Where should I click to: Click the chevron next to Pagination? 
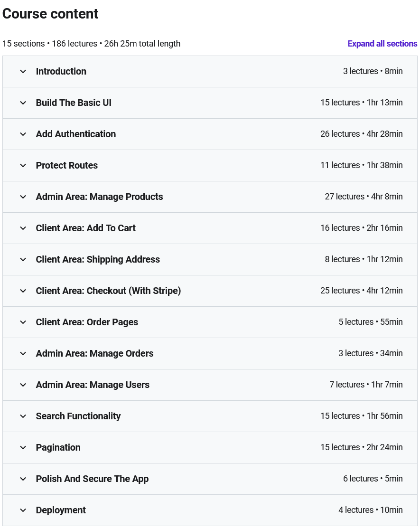click(x=23, y=447)
